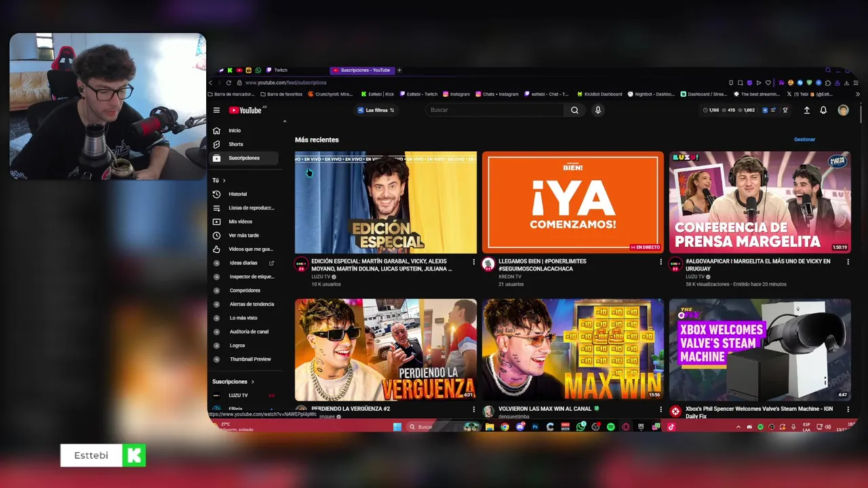Click the YouTube logo
Screen dimensions: 868x488
pyautogui.click(x=245, y=110)
